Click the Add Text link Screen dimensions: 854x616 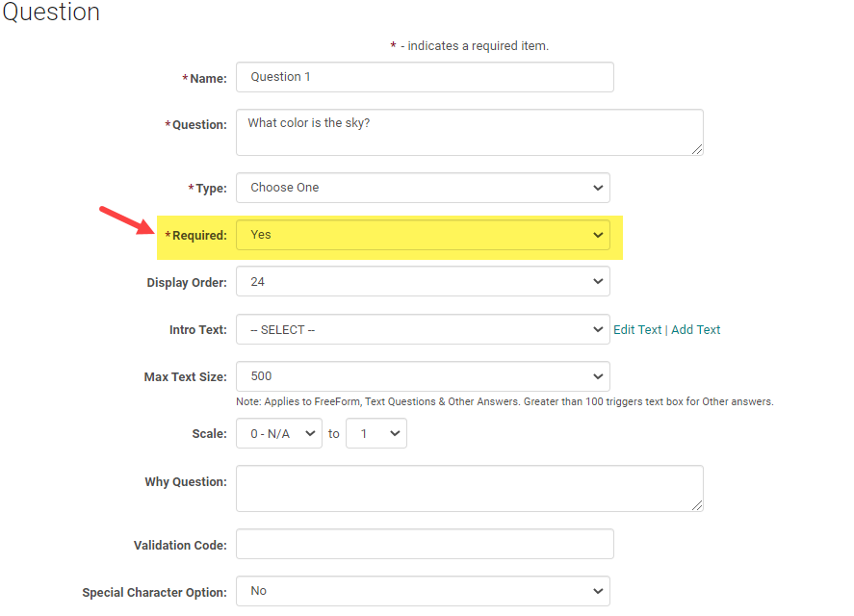pos(695,329)
